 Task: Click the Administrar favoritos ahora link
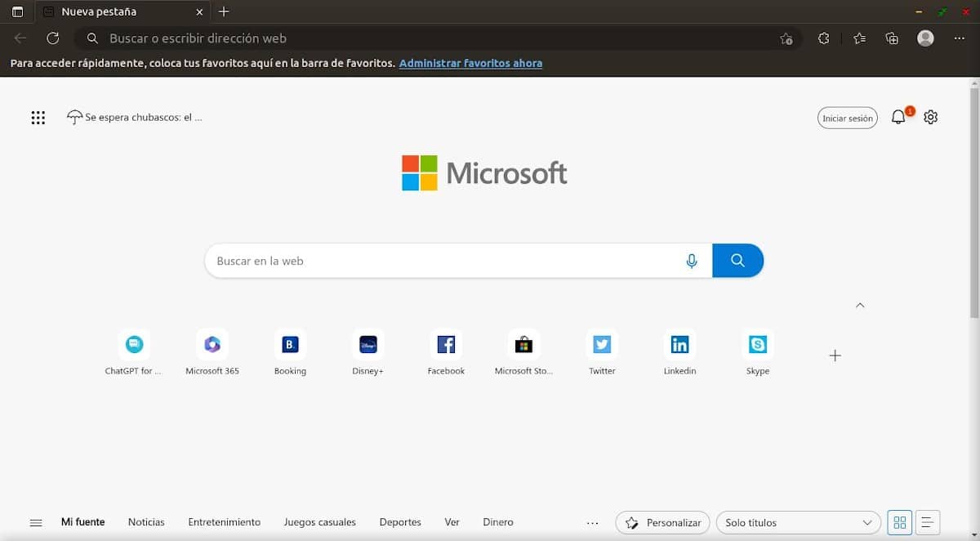pos(471,63)
